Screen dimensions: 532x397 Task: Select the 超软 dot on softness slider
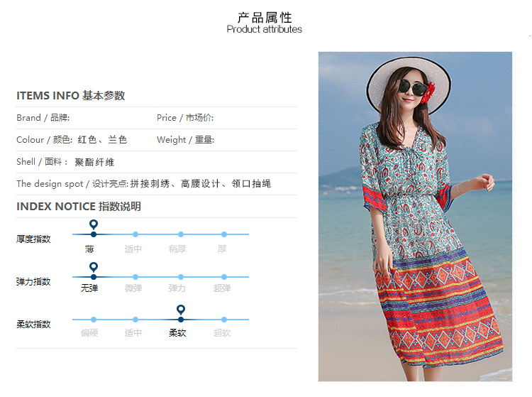224,320
